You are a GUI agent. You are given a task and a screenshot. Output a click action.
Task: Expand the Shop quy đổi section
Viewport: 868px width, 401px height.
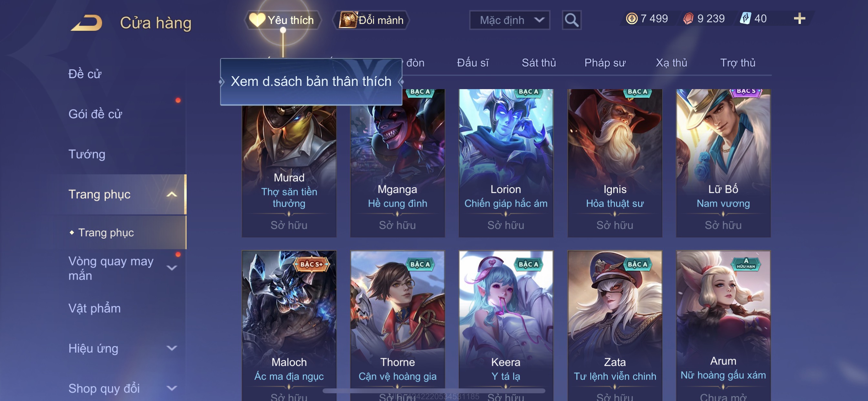point(172,388)
